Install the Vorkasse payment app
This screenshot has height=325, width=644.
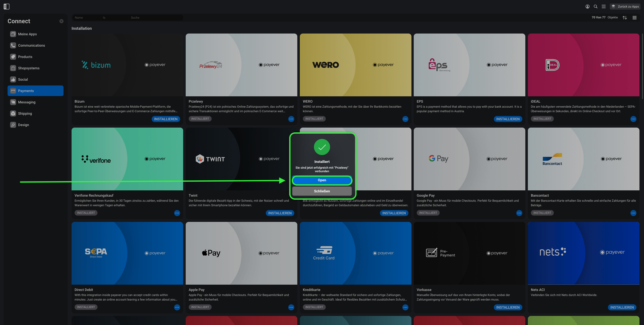[x=508, y=307]
